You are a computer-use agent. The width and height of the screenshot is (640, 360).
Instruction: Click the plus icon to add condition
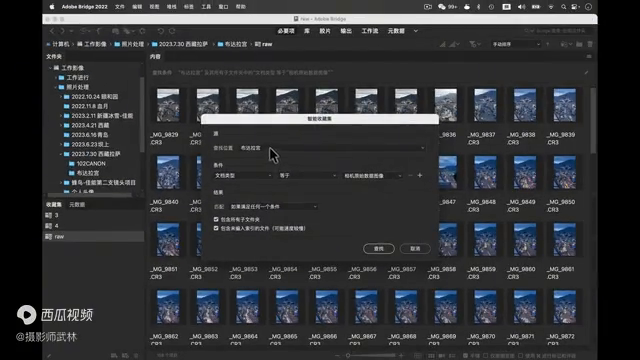[420, 176]
